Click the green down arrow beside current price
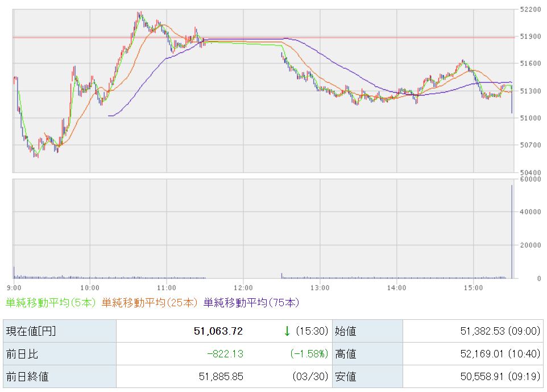The image size is (547, 392). click(x=287, y=331)
